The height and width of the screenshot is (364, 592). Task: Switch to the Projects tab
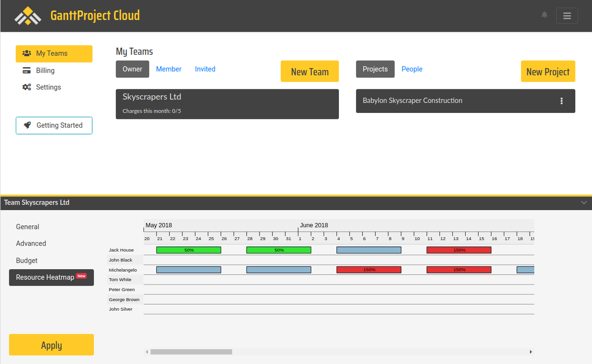coord(375,69)
